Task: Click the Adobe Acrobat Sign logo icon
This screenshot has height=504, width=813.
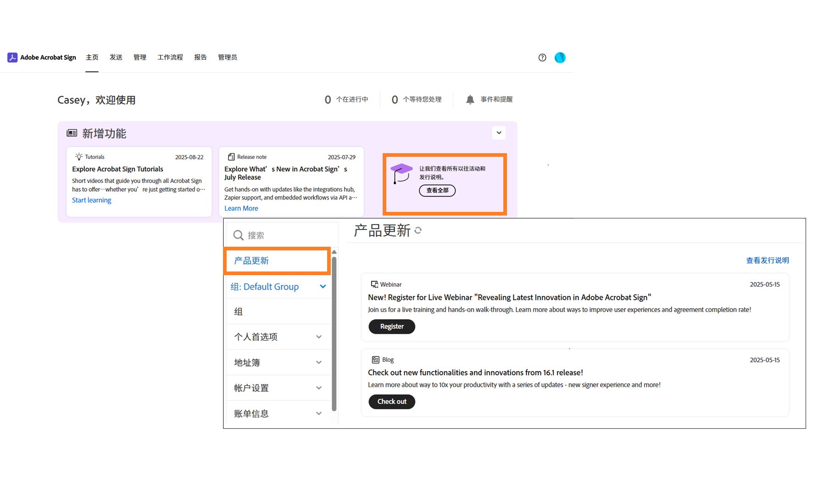Action: (x=12, y=57)
